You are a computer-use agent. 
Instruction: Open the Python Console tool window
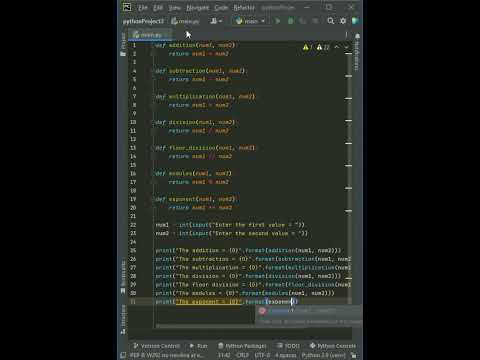333,346
